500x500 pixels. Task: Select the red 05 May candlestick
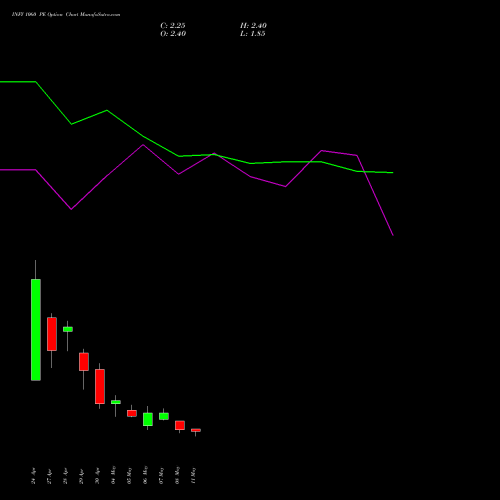(x=132, y=413)
